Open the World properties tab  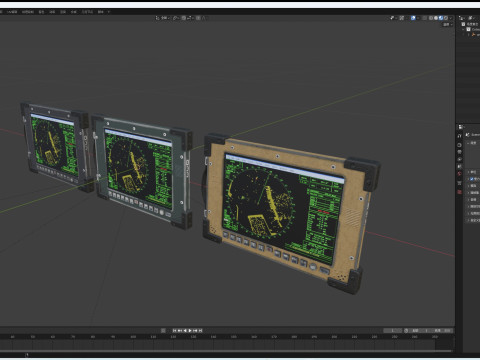pyautogui.click(x=459, y=173)
